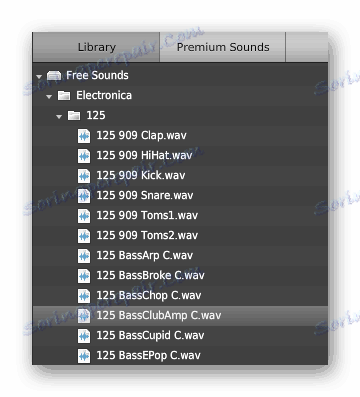
Task: Collapse the Electronica folder arrow
Action: tap(49, 97)
